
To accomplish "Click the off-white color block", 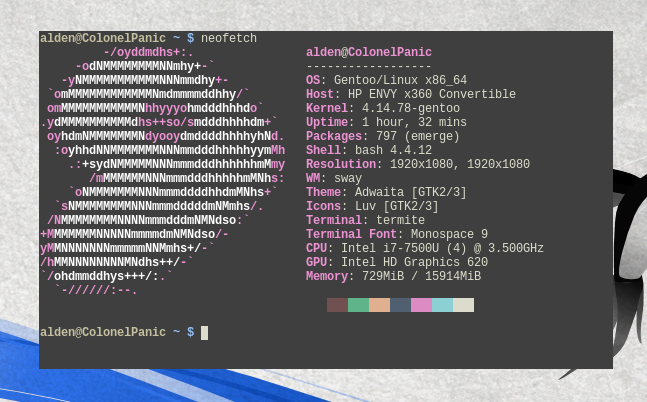I will tap(464, 305).
